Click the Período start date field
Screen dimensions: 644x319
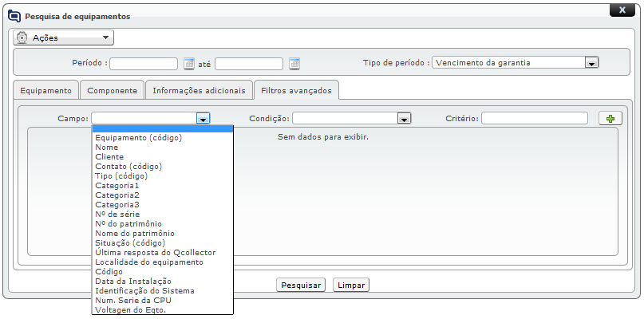[x=144, y=64]
